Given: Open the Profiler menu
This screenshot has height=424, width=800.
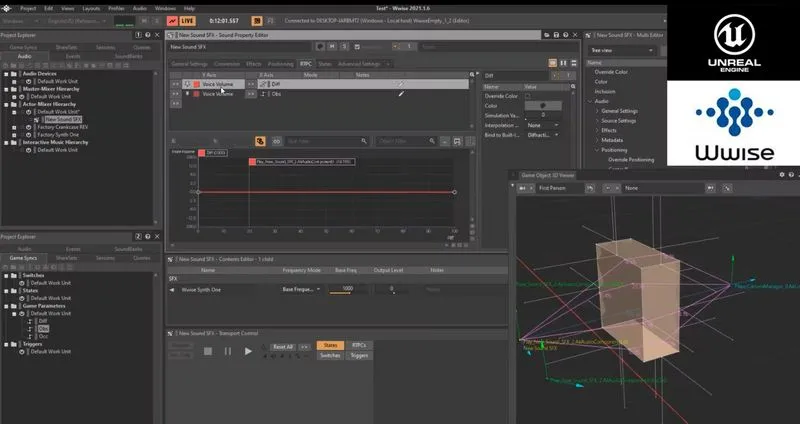Looking at the screenshot, I should coord(116,9).
